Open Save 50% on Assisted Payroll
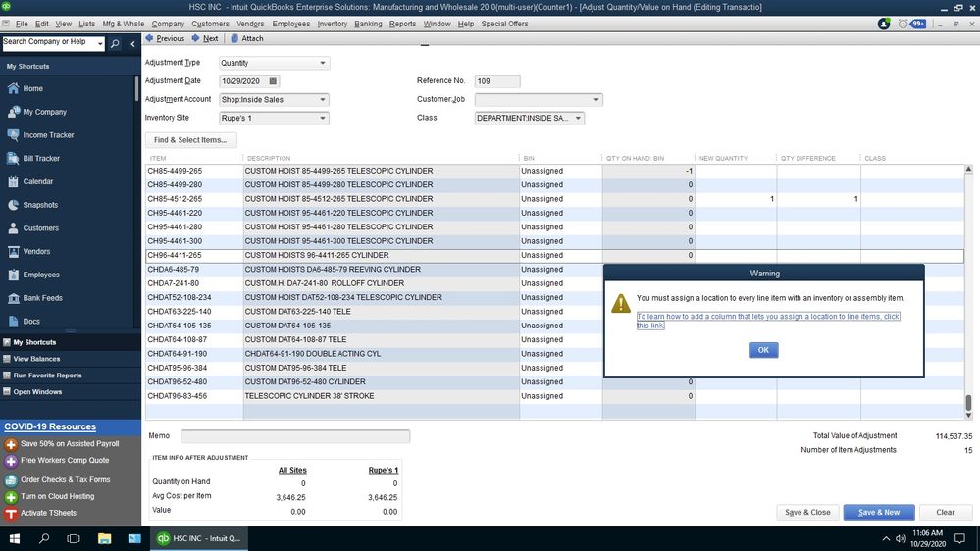980x551 pixels. 70,444
